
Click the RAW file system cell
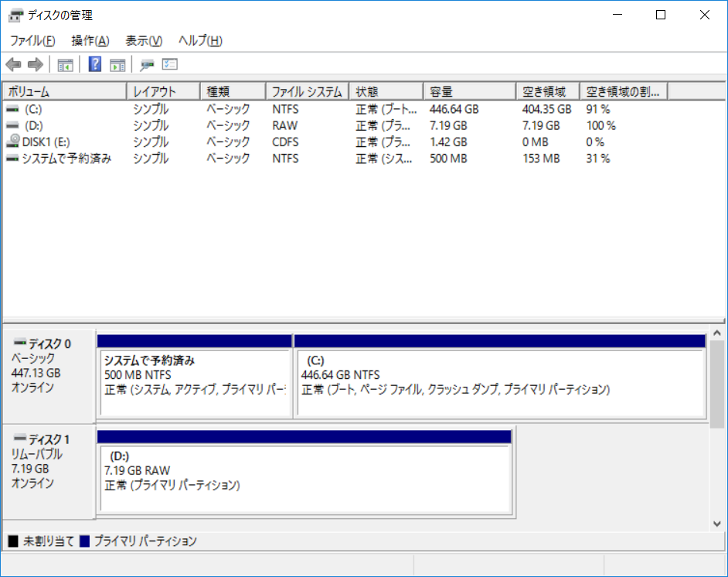(284, 125)
